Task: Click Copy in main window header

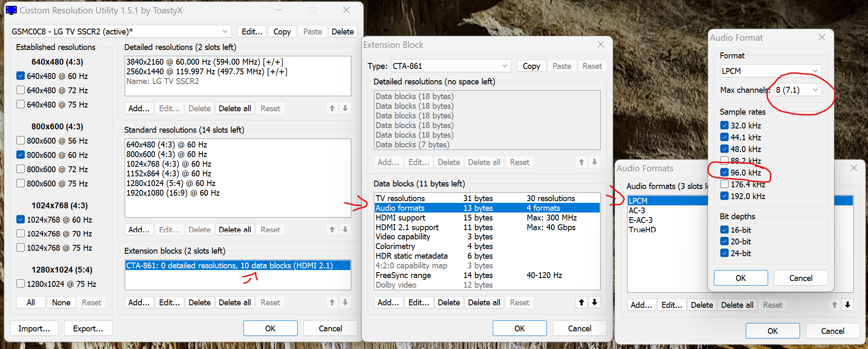Action: point(282,31)
